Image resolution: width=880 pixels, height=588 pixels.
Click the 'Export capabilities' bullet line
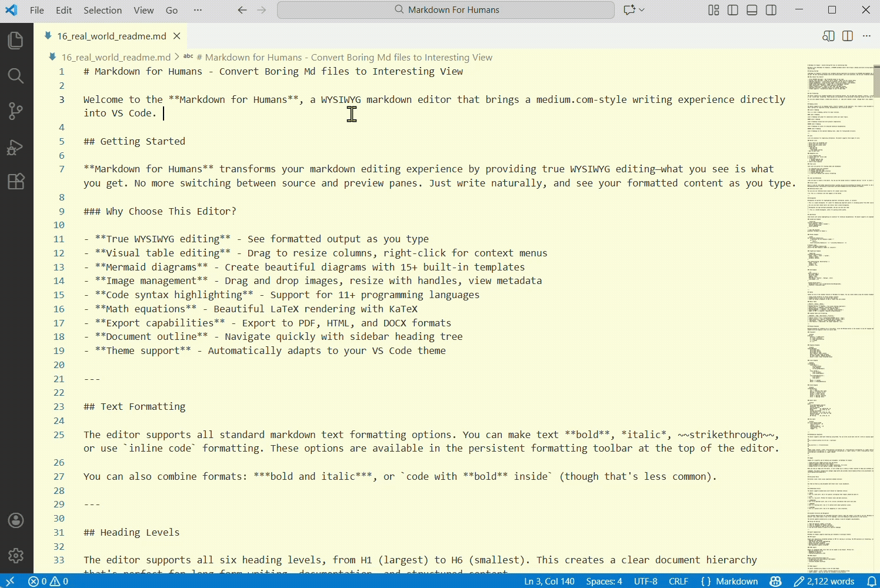[x=268, y=323]
